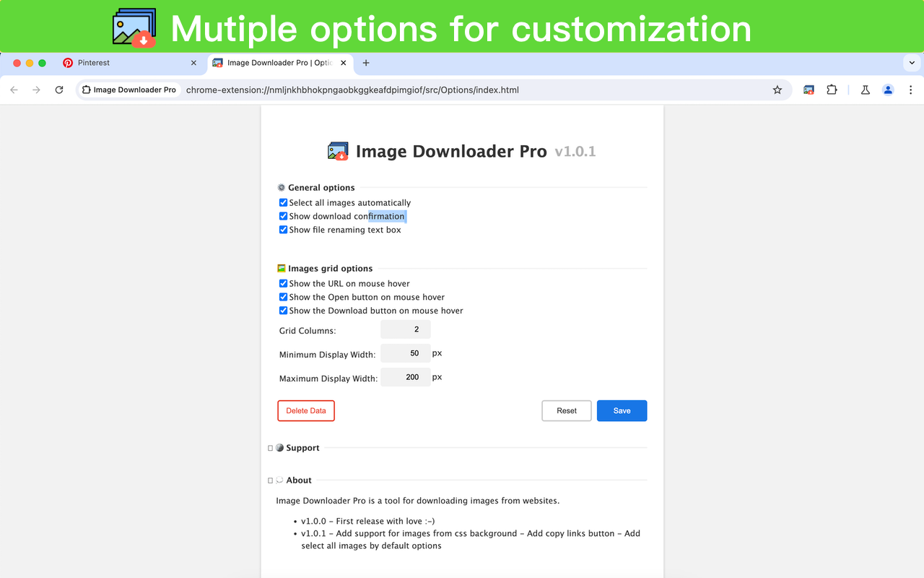Click the globe icon beside Support
This screenshot has width=924, height=578.
coord(280,447)
